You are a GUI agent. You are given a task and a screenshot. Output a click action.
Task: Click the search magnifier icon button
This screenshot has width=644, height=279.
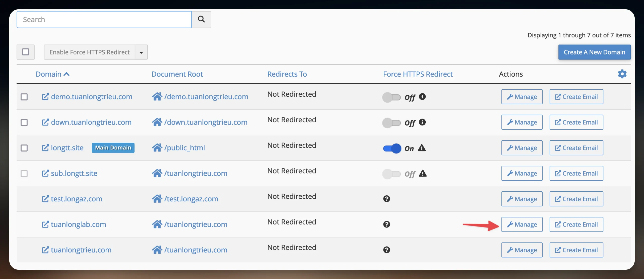[201, 19]
